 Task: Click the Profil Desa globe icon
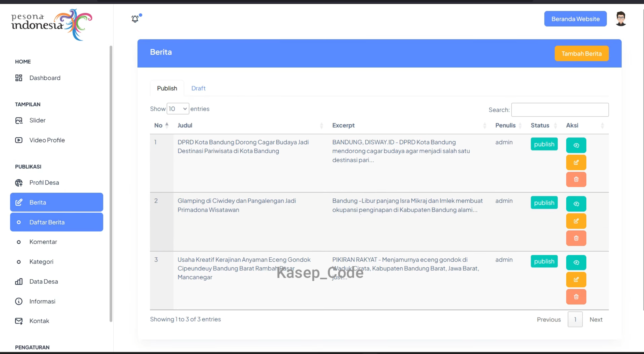pyautogui.click(x=19, y=183)
